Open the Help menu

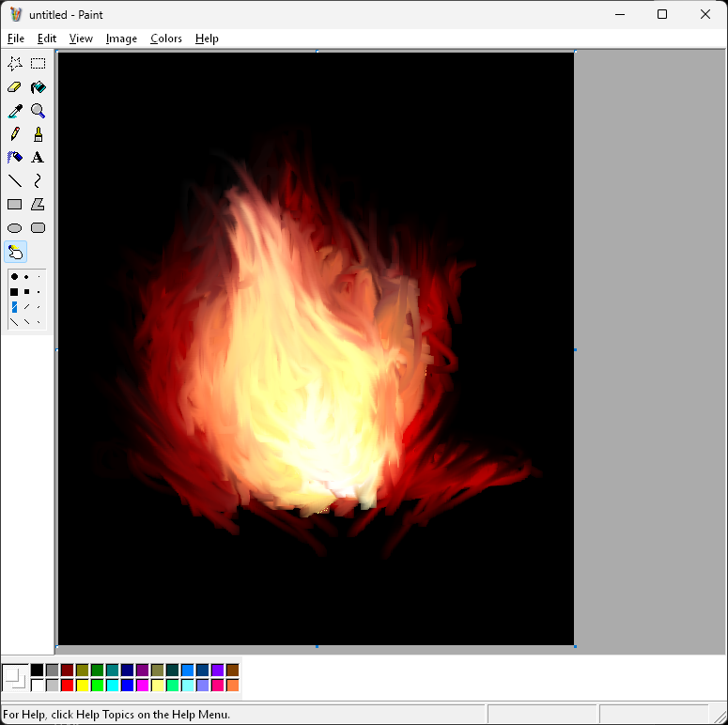click(x=207, y=39)
